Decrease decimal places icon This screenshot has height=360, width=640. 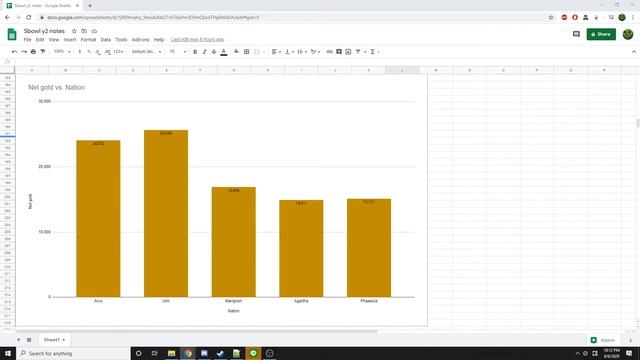(98, 52)
